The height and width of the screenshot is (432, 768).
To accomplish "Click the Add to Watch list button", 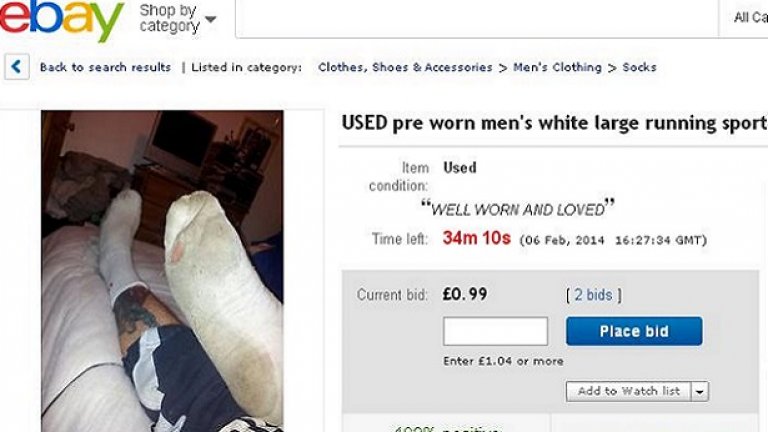I will tap(628, 391).
